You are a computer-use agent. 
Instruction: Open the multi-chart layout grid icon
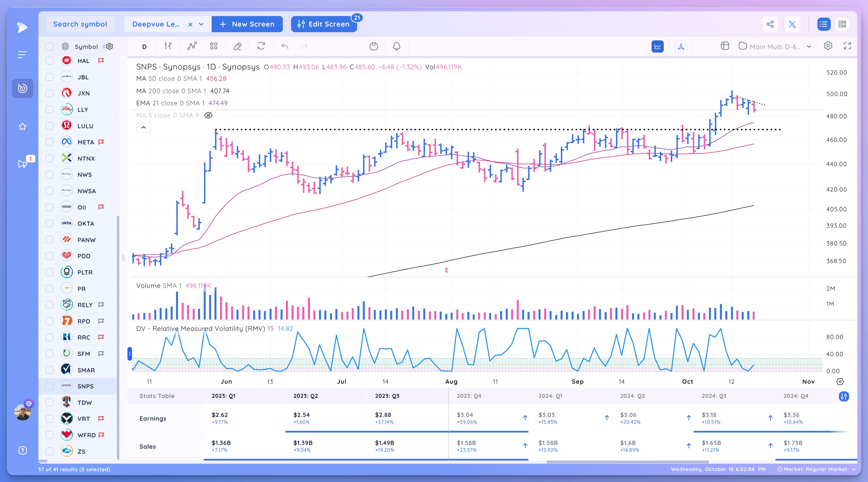(x=214, y=46)
